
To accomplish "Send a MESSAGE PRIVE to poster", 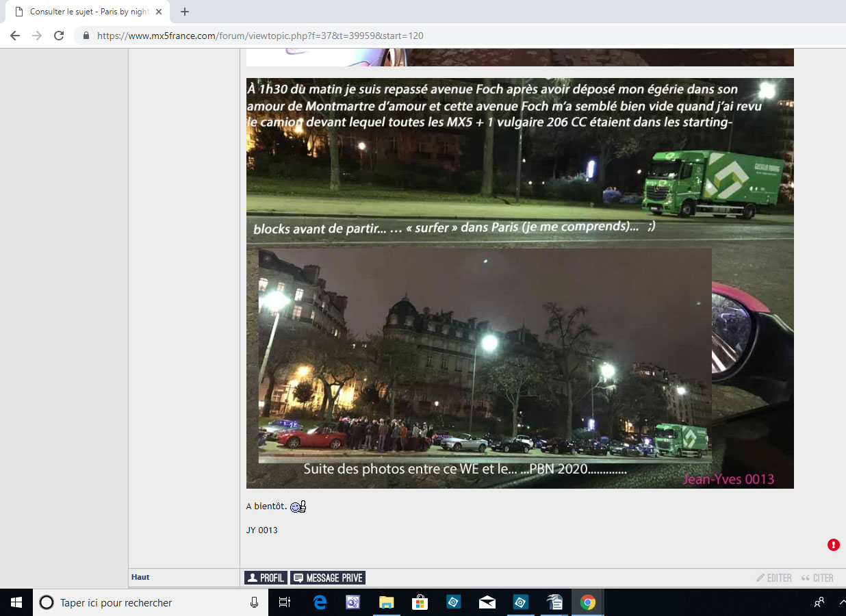I will [x=328, y=578].
